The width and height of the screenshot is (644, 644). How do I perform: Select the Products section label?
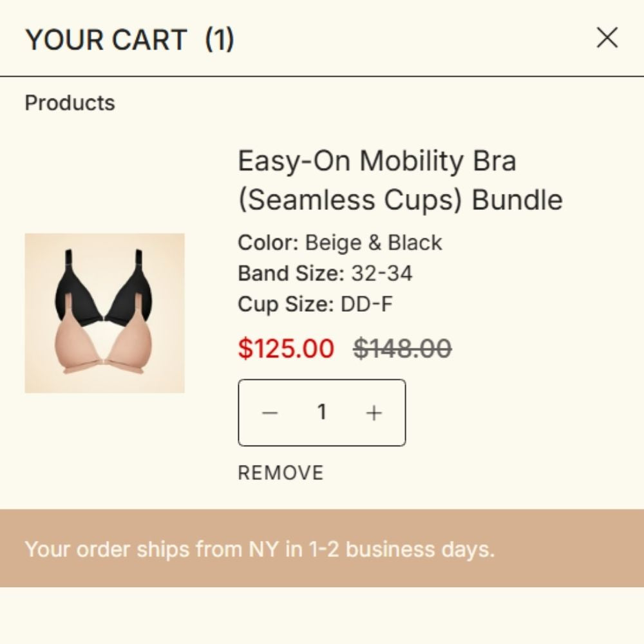[x=70, y=103]
